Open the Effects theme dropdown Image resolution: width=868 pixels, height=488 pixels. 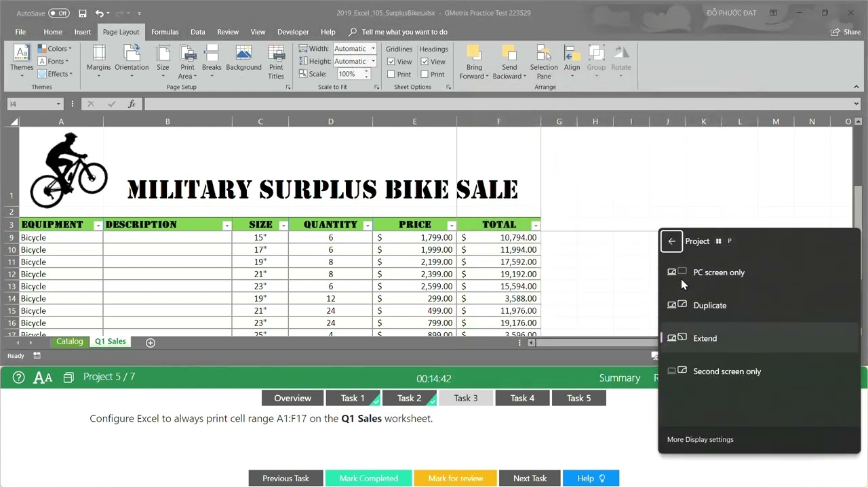pos(55,74)
